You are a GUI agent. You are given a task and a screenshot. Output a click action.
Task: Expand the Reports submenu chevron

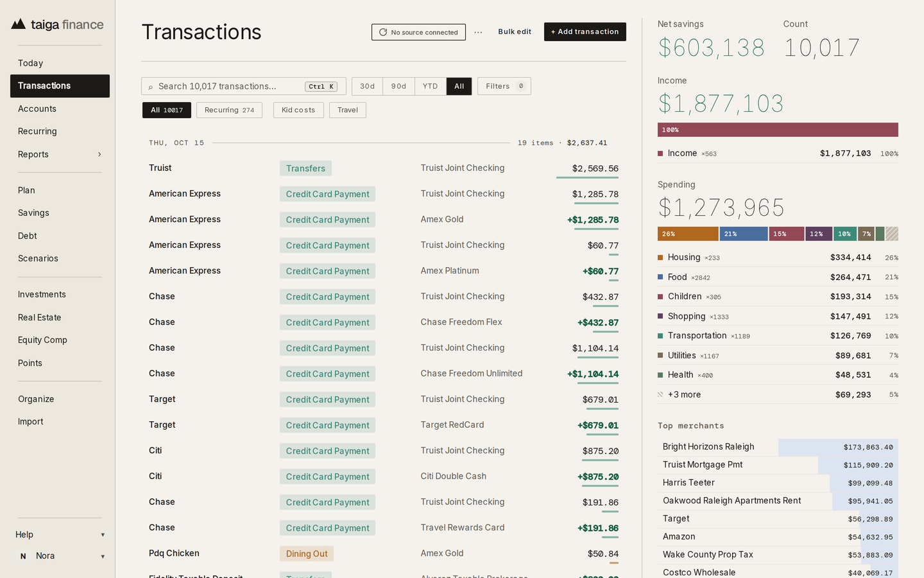[99, 154]
